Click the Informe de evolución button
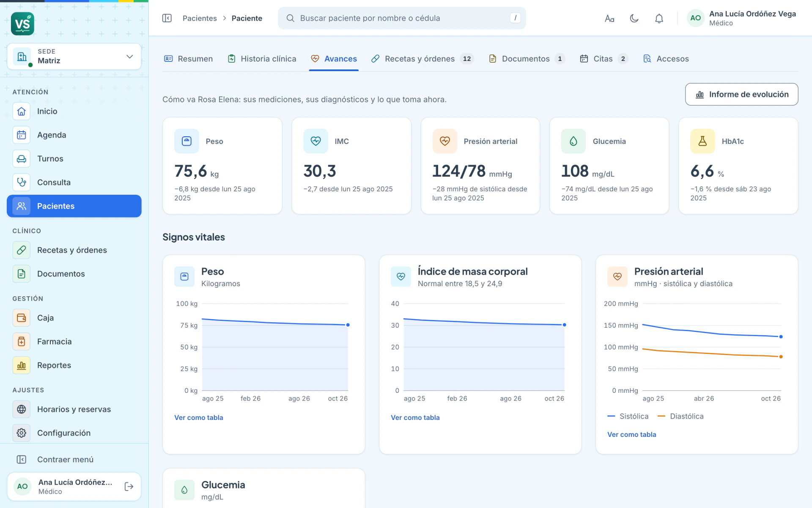The image size is (812, 508). (x=742, y=94)
